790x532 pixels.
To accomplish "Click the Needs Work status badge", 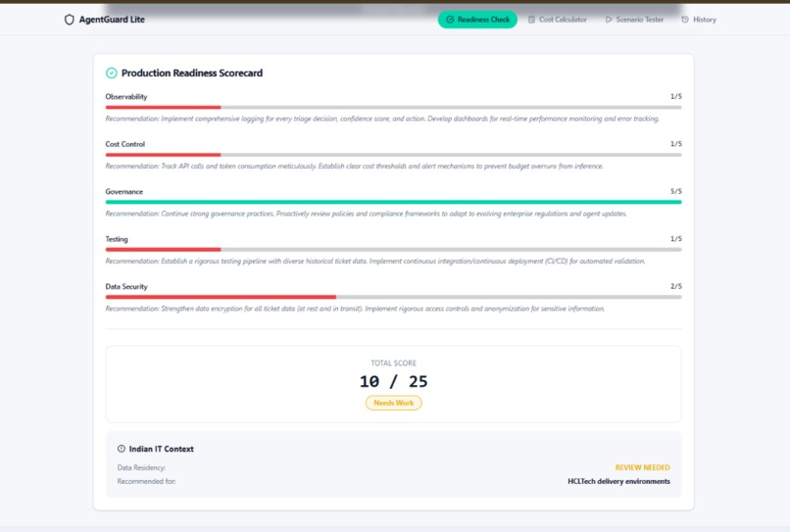I will [x=393, y=403].
